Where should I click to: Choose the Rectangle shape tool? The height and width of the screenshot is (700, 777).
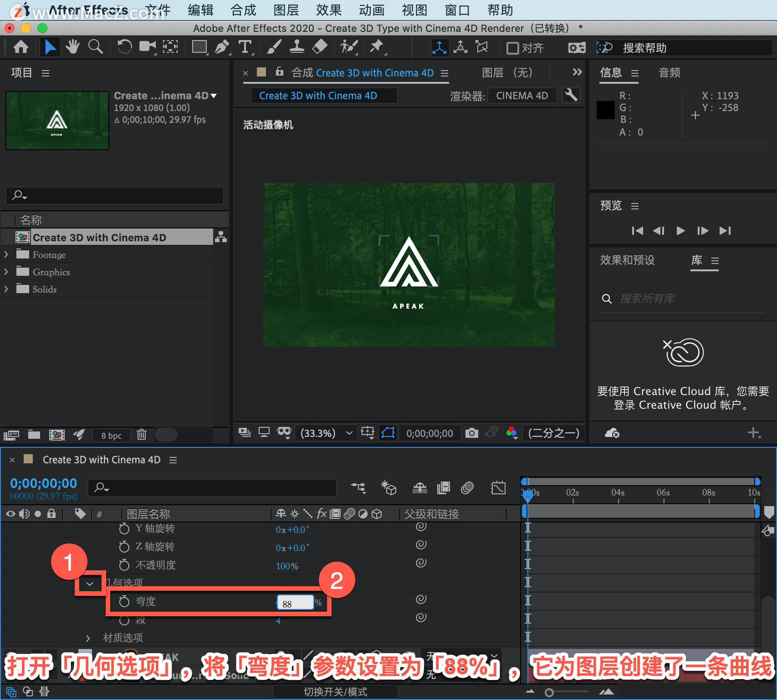click(x=199, y=47)
